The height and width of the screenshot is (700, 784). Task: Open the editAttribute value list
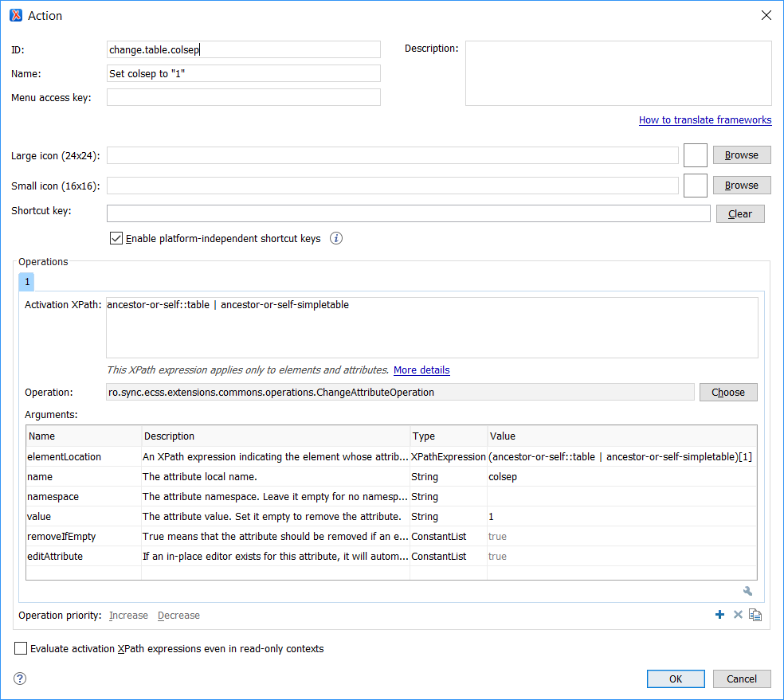(621, 557)
